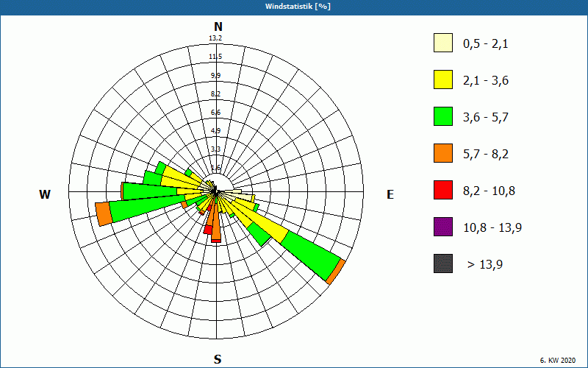
Task: Click the W compass label
Action: coord(45,194)
